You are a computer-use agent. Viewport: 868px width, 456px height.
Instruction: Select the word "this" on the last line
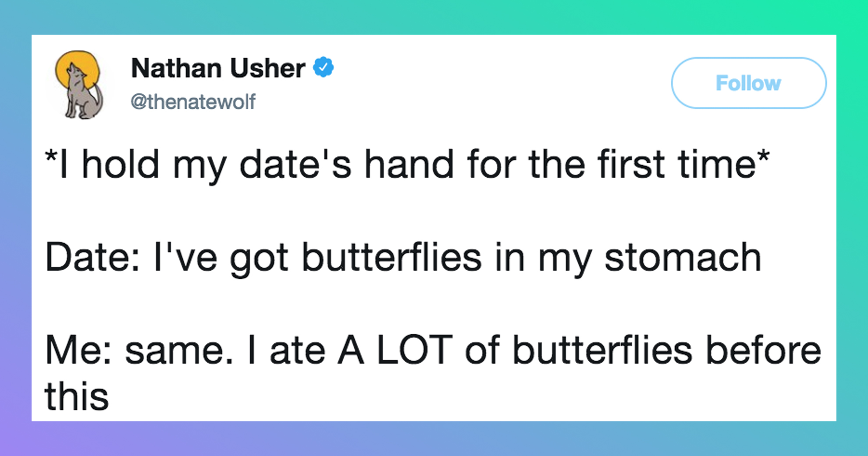[x=76, y=396]
